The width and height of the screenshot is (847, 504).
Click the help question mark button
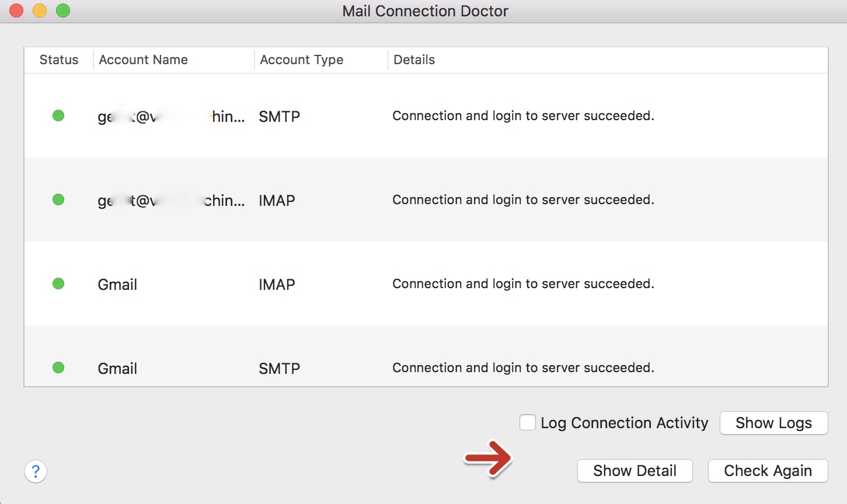[36, 471]
